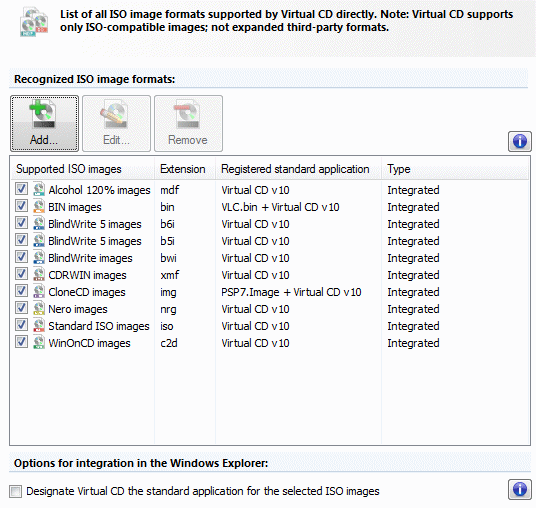The height and width of the screenshot is (508, 536).
Task: Click Integrated type in WinOnCD images row
Action: click(x=413, y=343)
